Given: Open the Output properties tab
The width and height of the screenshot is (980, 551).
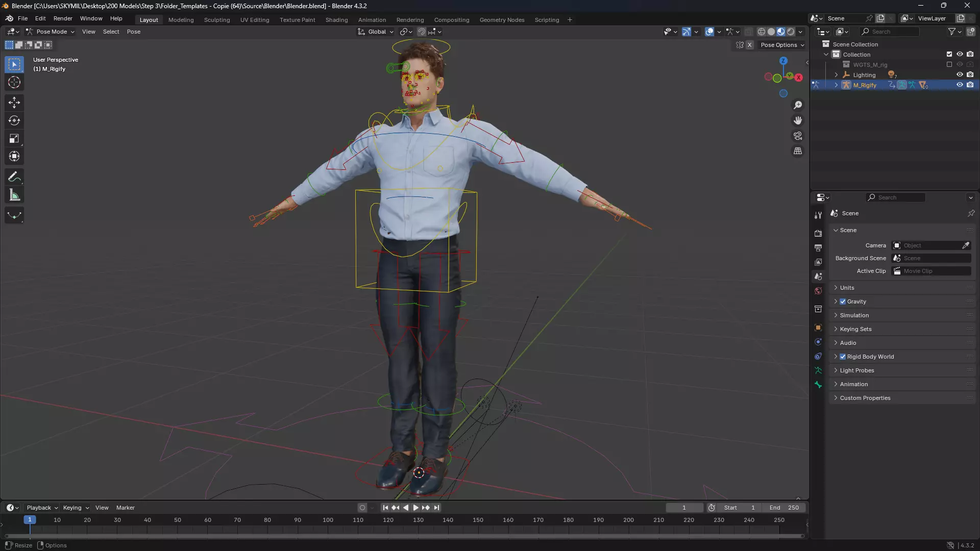Looking at the screenshot, I should point(818,247).
